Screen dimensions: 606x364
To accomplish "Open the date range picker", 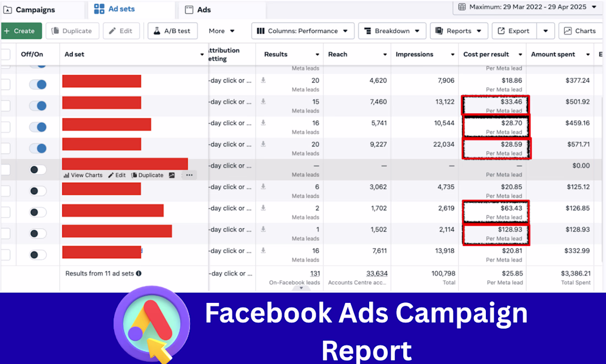I will pyautogui.click(x=528, y=7).
